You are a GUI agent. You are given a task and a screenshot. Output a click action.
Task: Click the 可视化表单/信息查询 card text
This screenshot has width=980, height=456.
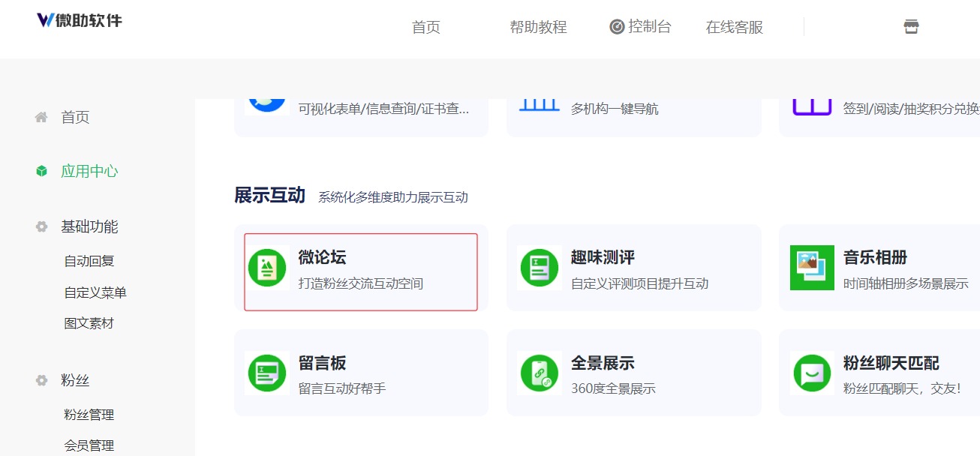383,109
